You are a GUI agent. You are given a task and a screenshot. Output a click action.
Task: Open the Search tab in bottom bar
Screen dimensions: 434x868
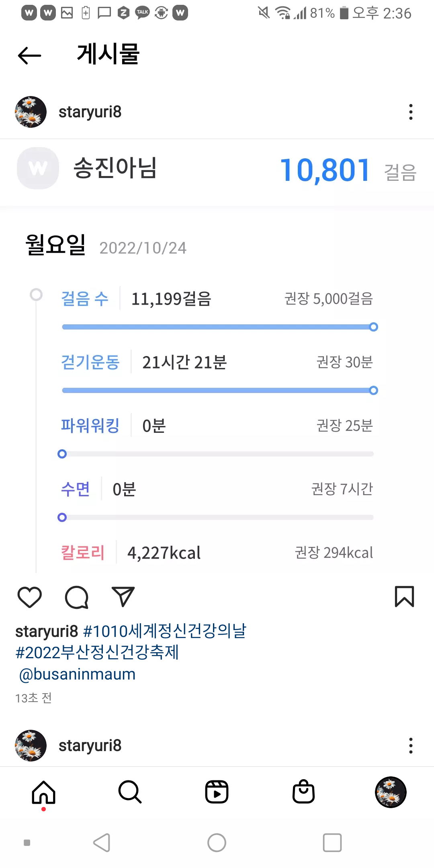pyautogui.click(x=130, y=792)
